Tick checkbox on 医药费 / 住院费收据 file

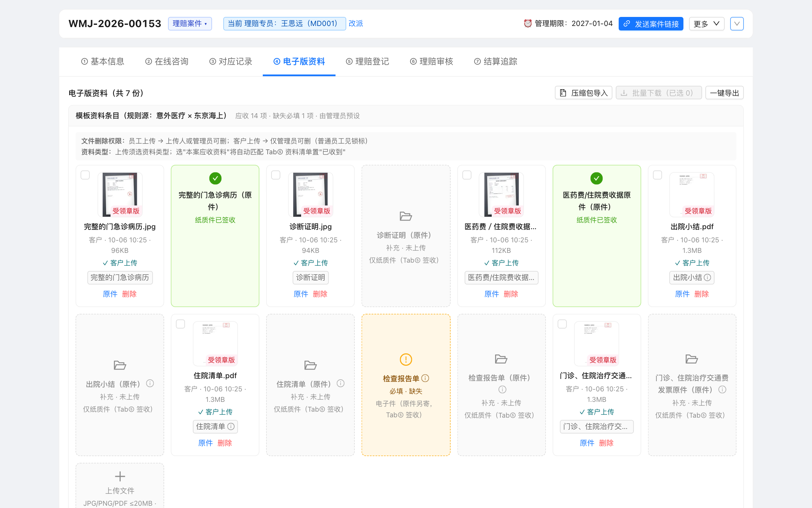467,175
